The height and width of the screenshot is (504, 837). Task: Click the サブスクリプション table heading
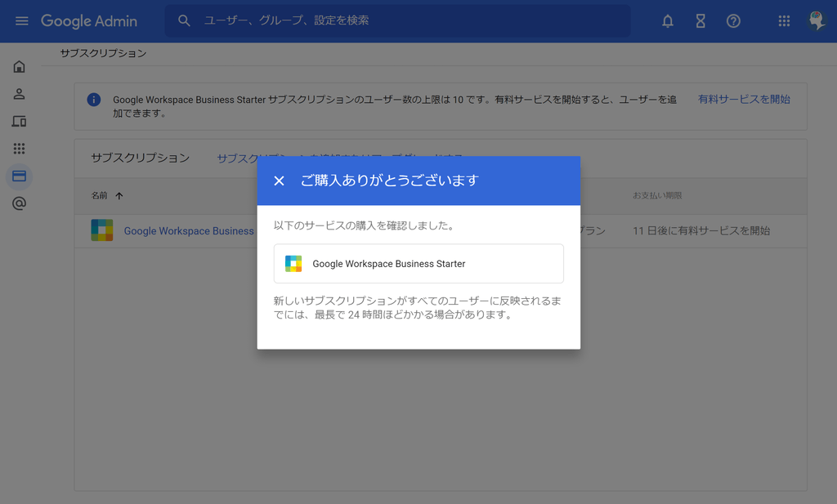click(x=141, y=158)
